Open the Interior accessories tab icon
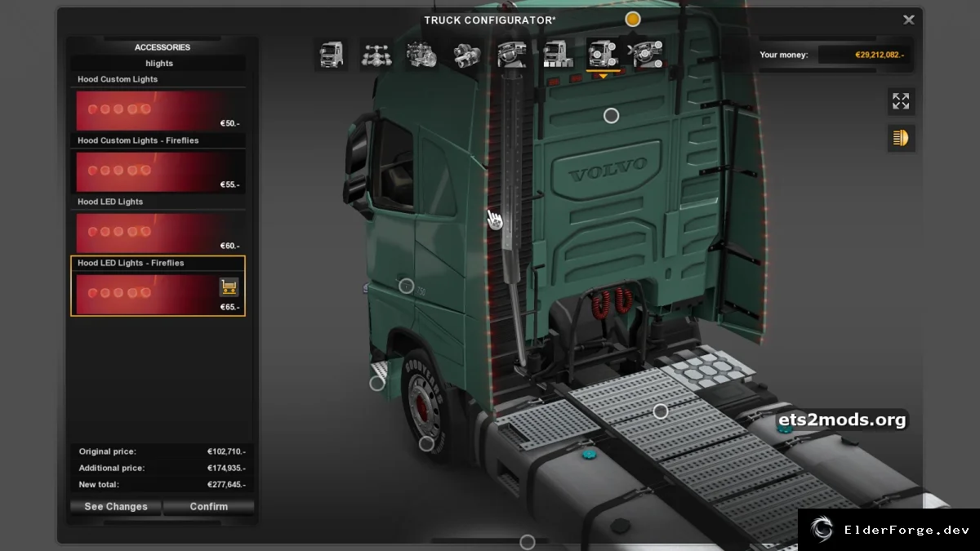Image resolution: width=980 pixels, height=551 pixels. 648,55
